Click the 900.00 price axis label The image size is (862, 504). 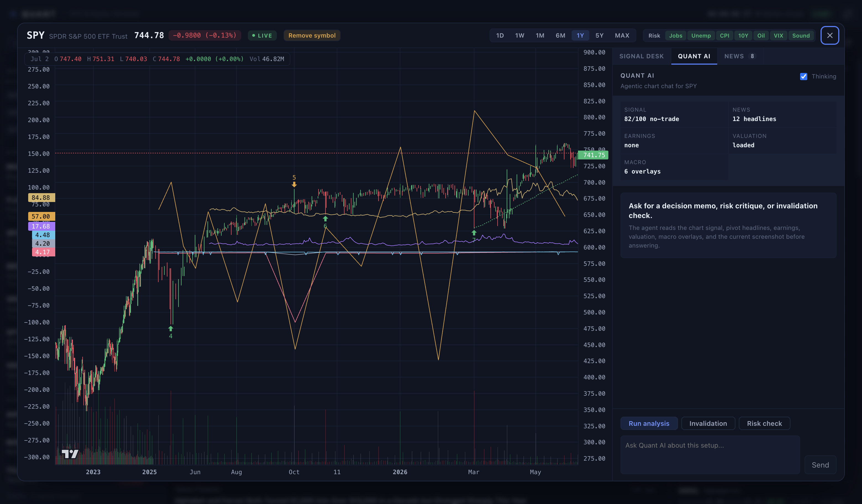coord(594,52)
